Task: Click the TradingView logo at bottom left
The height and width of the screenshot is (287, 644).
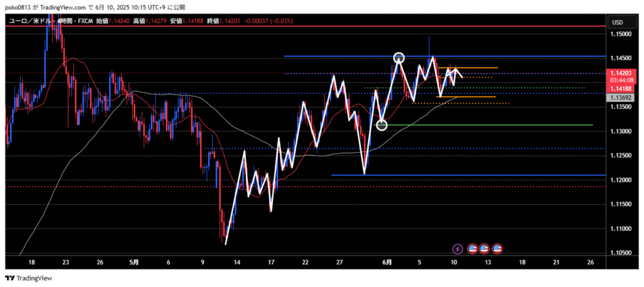Action: 30,278
